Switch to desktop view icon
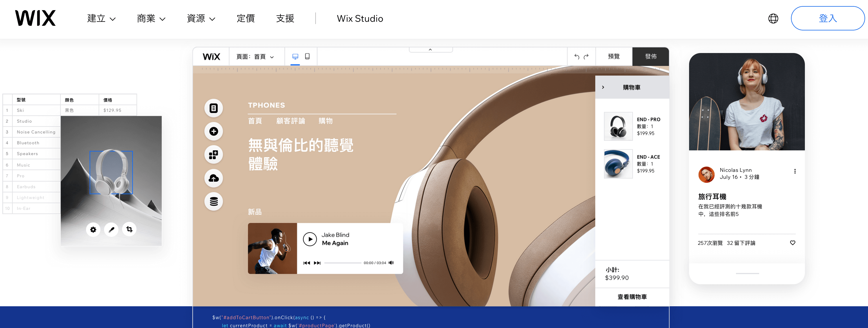Viewport: 868px width, 328px height. coord(295,56)
